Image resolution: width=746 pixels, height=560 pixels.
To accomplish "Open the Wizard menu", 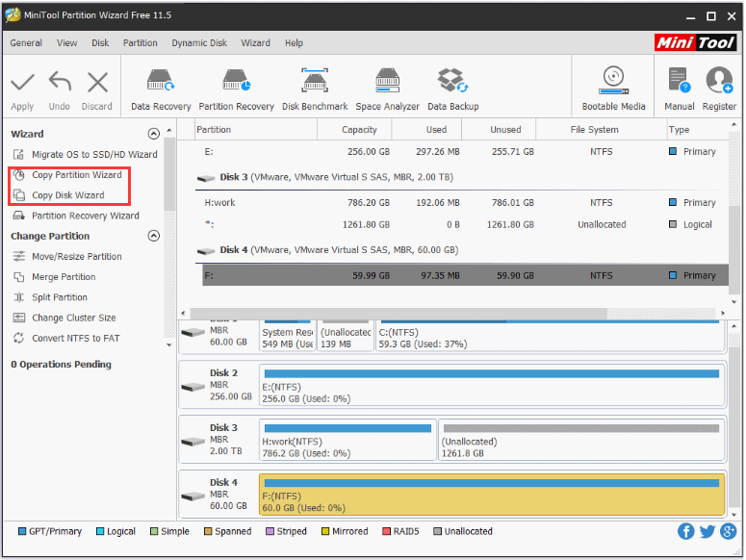I will point(255,42).
